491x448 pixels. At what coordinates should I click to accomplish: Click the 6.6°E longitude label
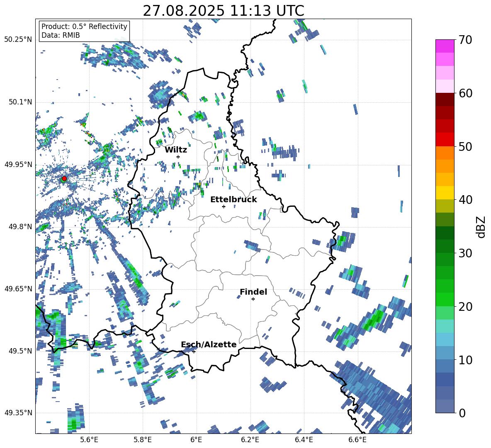(x=357, y=440)
